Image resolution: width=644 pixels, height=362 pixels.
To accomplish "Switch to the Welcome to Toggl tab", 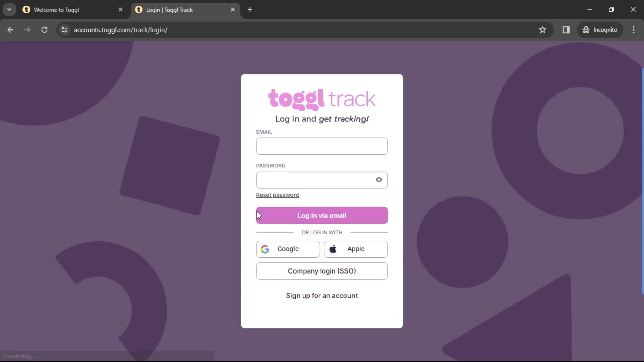I will 73,10.
